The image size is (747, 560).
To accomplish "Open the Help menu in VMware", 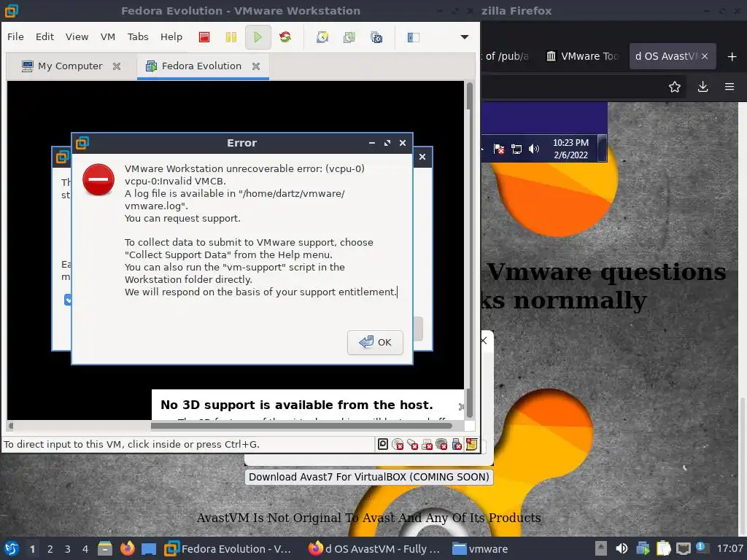I will tap(171, 36).
